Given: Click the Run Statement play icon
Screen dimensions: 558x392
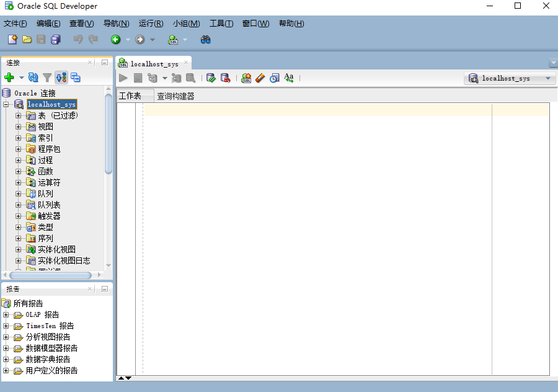Looking at the screenshot, I should (x=123, y=78).
